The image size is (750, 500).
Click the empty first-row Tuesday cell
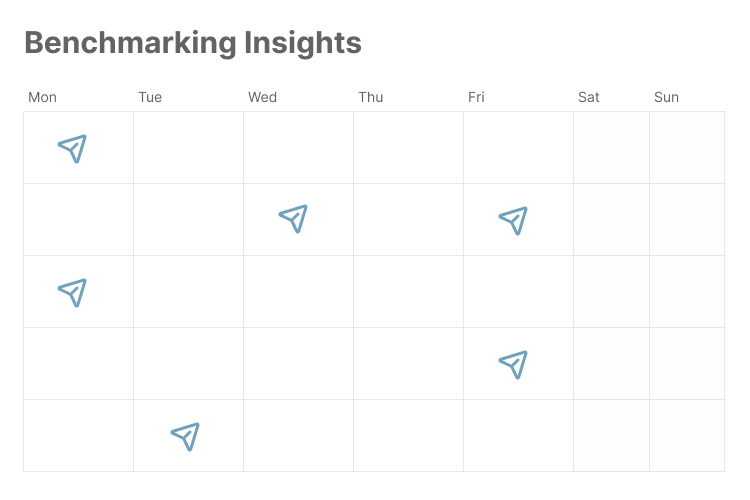click(188, 148)
